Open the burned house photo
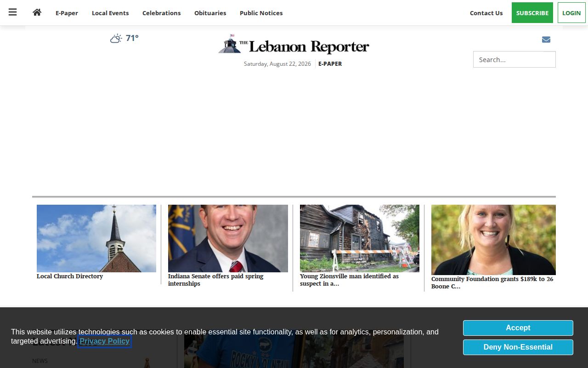Viewport: 588px width, 368px height. tap(360, 238)
